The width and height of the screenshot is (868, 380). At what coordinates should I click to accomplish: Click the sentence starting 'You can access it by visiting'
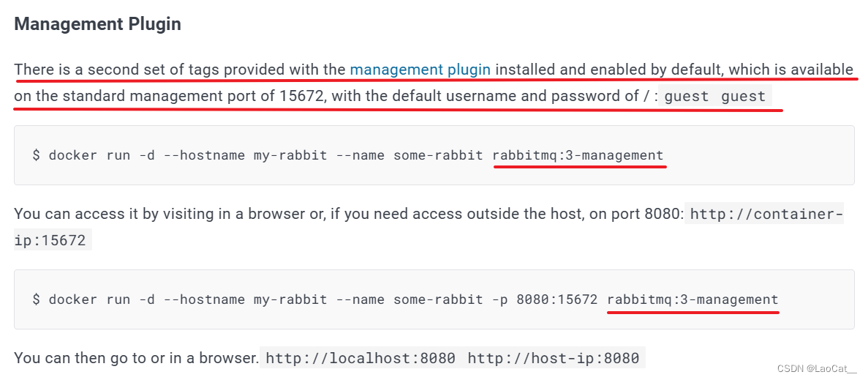(349, 214)
